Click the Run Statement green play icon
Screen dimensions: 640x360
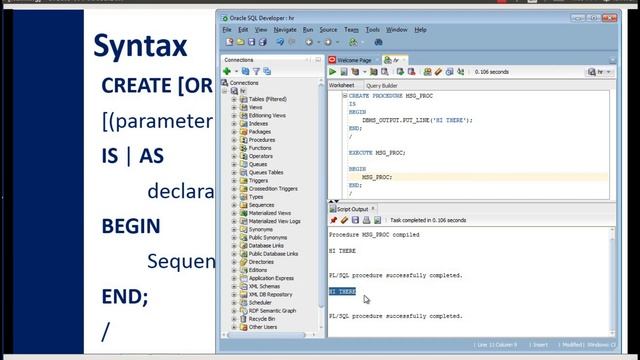(x=333, y=72)
